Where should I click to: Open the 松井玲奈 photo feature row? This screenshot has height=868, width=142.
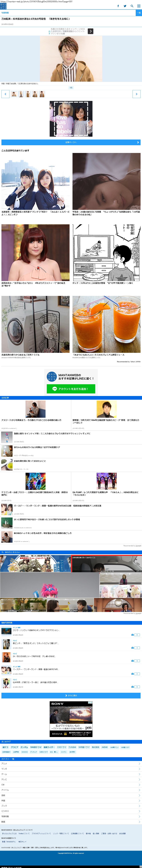71,683
